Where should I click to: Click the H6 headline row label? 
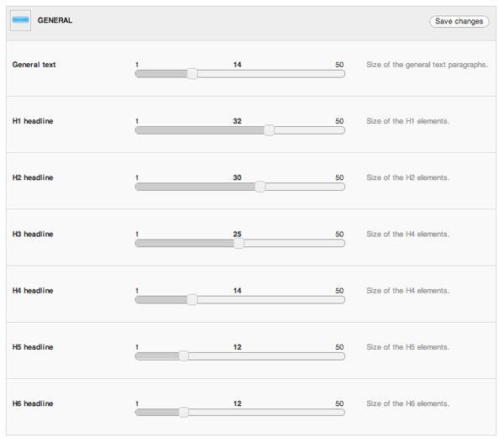coord(33,403)
